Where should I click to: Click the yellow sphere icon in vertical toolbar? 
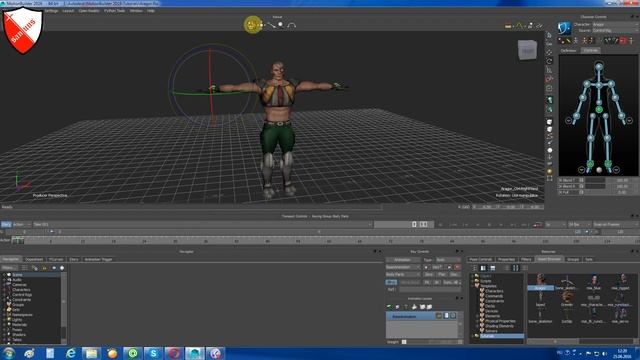tap(549, 171)
